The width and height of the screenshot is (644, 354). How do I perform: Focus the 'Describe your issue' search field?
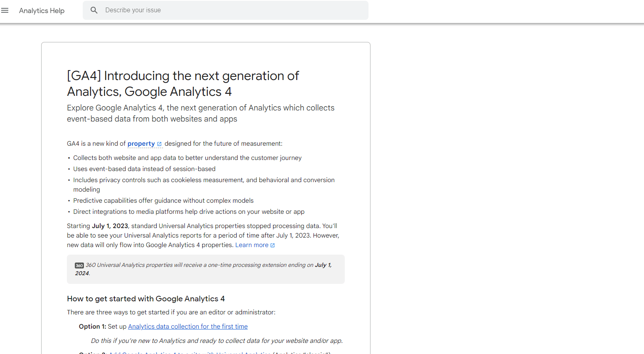(226, 10)
